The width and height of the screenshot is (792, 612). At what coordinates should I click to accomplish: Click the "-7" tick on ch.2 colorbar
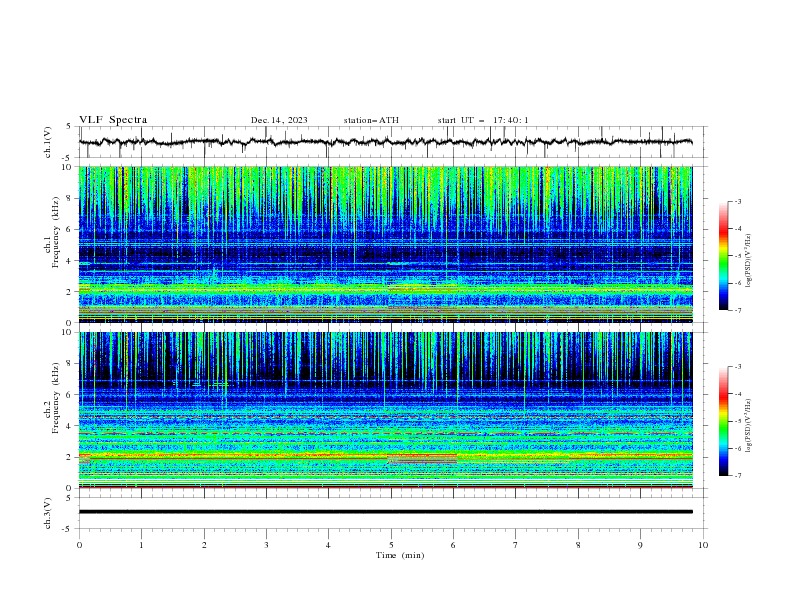pyautogui.click(x=737, y=476)
